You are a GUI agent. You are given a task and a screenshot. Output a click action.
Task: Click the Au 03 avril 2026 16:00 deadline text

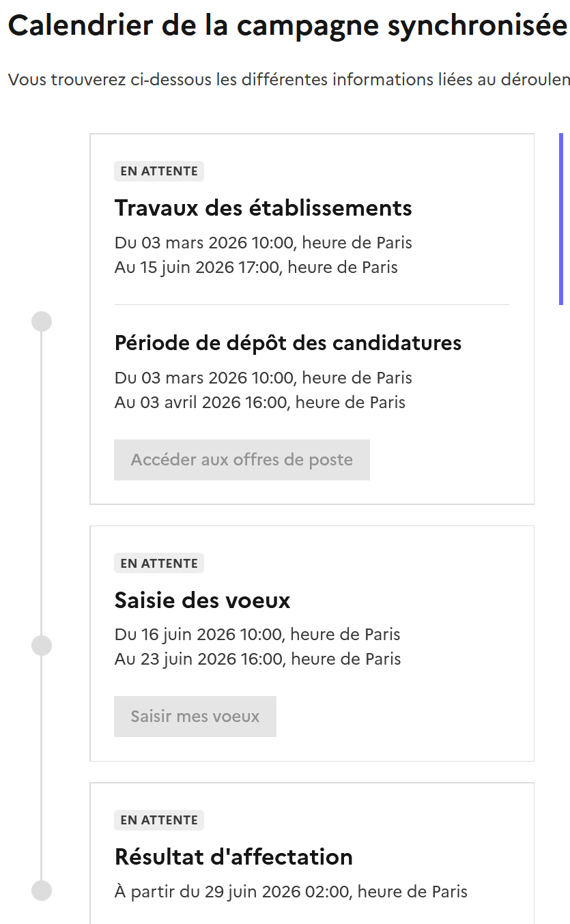click(260, 403)
